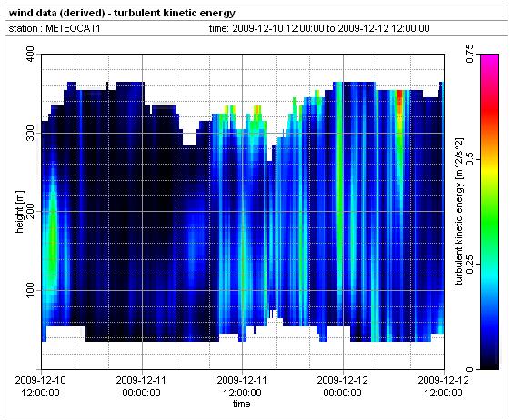Select the 0.75 colorbar tick label
513x420 pixels.
[x=469, y=54]
